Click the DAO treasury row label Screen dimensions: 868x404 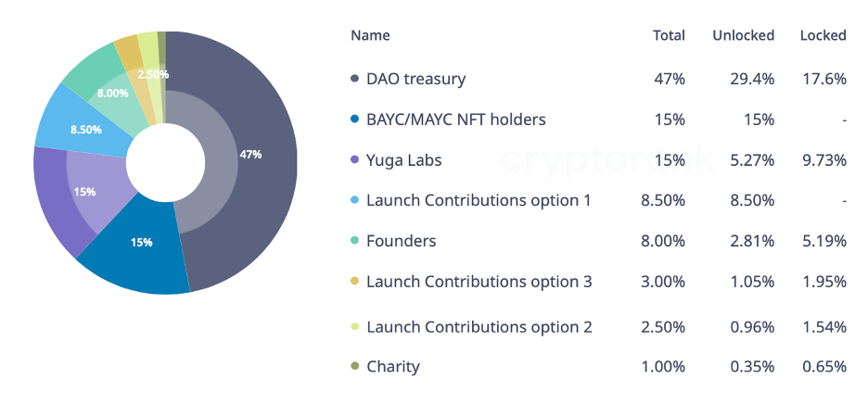click(415, 80)
